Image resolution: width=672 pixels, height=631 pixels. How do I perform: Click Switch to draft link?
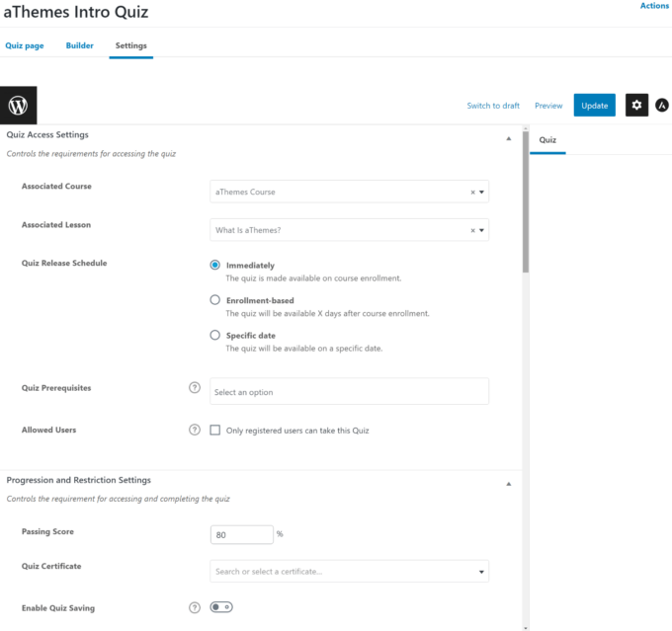(493, 106)
